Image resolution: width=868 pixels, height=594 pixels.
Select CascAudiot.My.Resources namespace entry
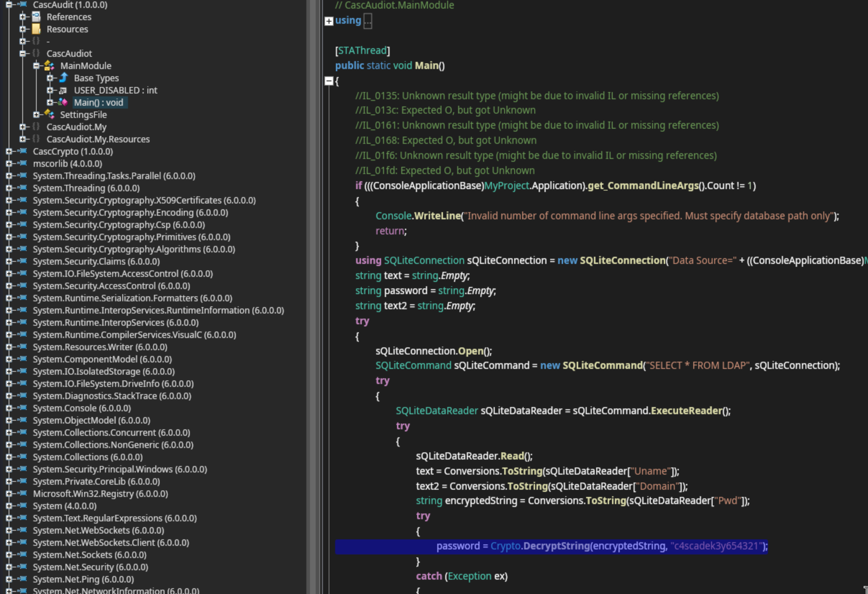[x=98, y=139]
